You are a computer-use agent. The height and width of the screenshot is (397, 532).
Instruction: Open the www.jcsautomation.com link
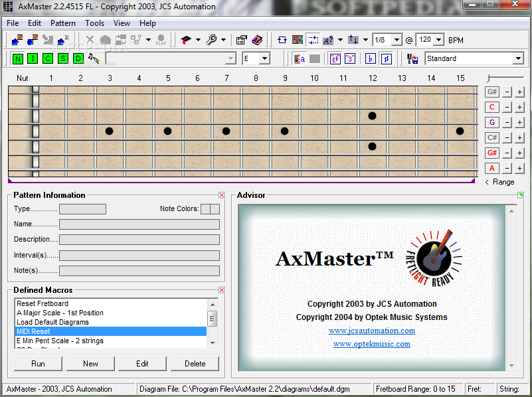pos(371,331)
